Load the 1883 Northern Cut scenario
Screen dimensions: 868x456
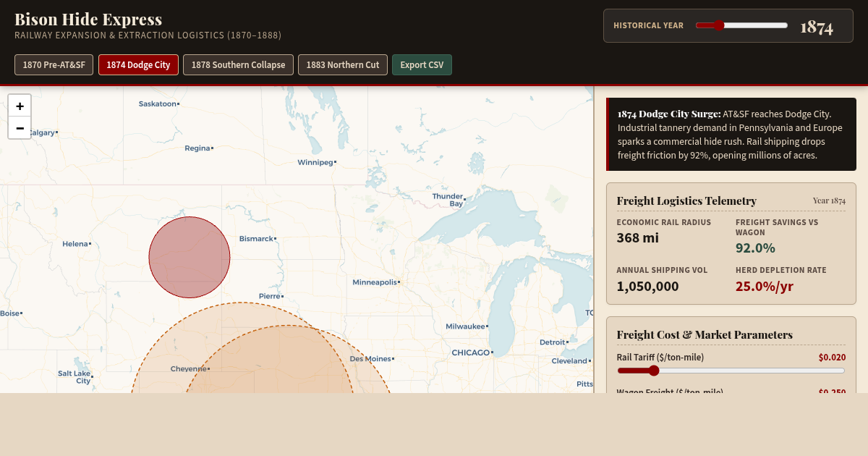[343, 64]
